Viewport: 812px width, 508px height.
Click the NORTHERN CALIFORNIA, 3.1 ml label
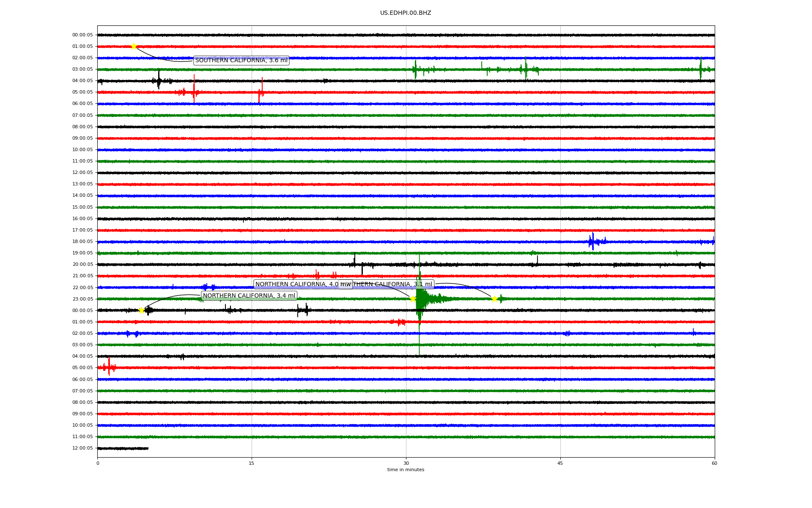[x=393, y=284]
